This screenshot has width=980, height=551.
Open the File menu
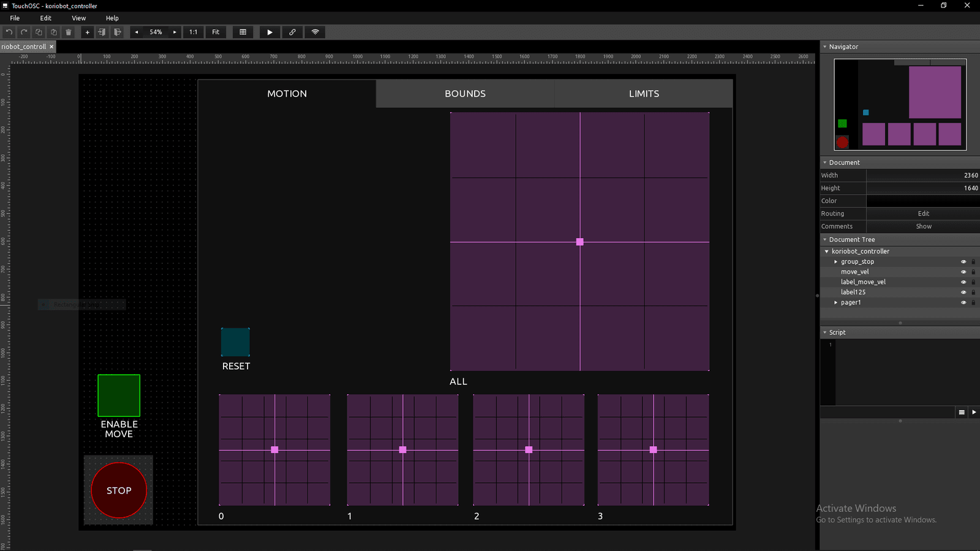point(15,18)
